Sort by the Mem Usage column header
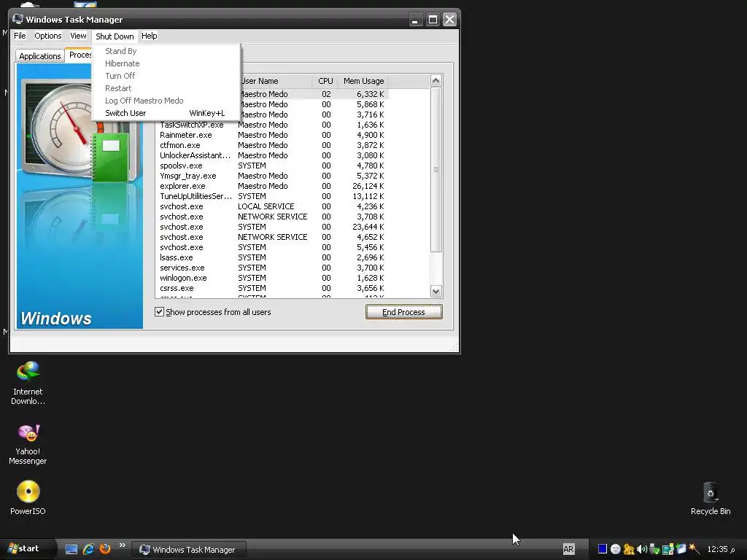Screen dimensions: 747x560 point(363,81)
